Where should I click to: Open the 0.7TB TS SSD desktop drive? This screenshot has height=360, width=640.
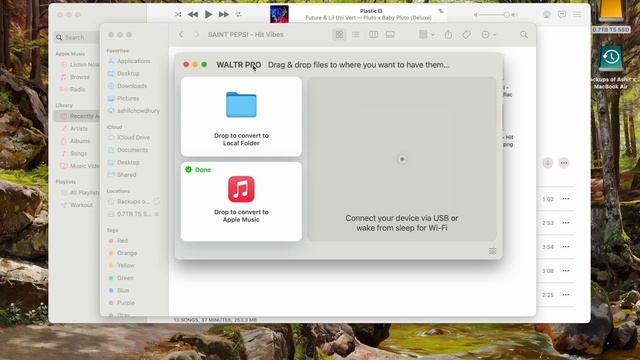pos(611,16)
